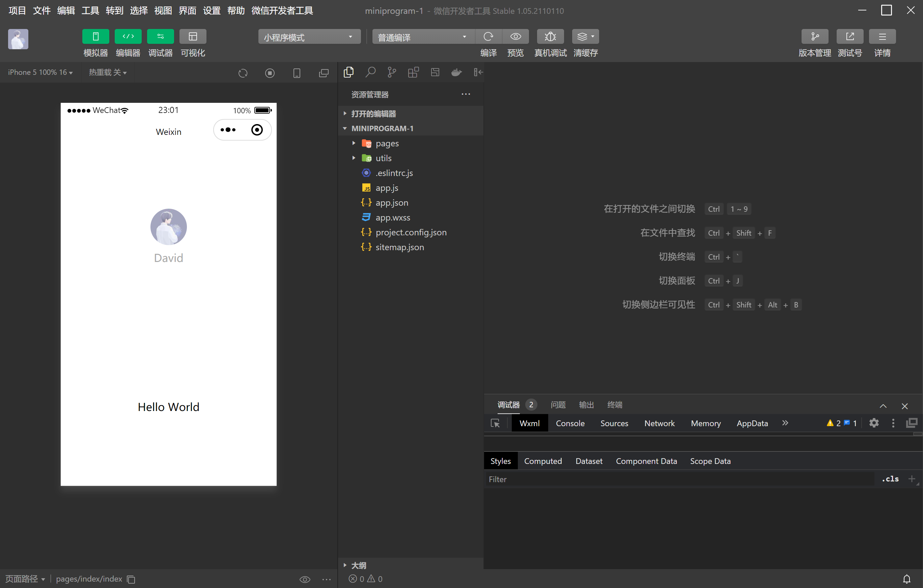Open the 小程序模式 mode dropdown

tap(309, 37)
